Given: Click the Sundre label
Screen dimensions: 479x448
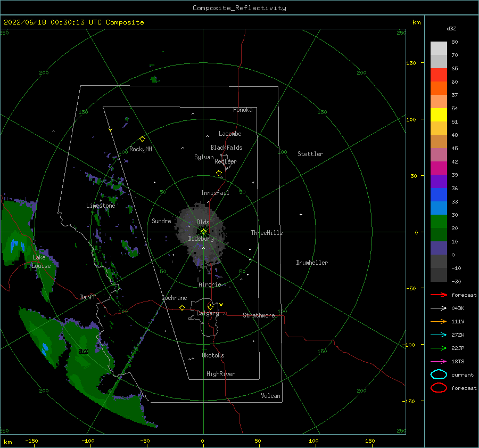Looking at the screenshot, I should [161, 221].
